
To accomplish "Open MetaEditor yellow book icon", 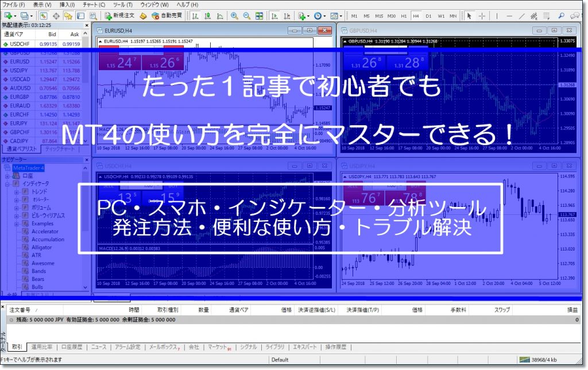I will (143, 16).
